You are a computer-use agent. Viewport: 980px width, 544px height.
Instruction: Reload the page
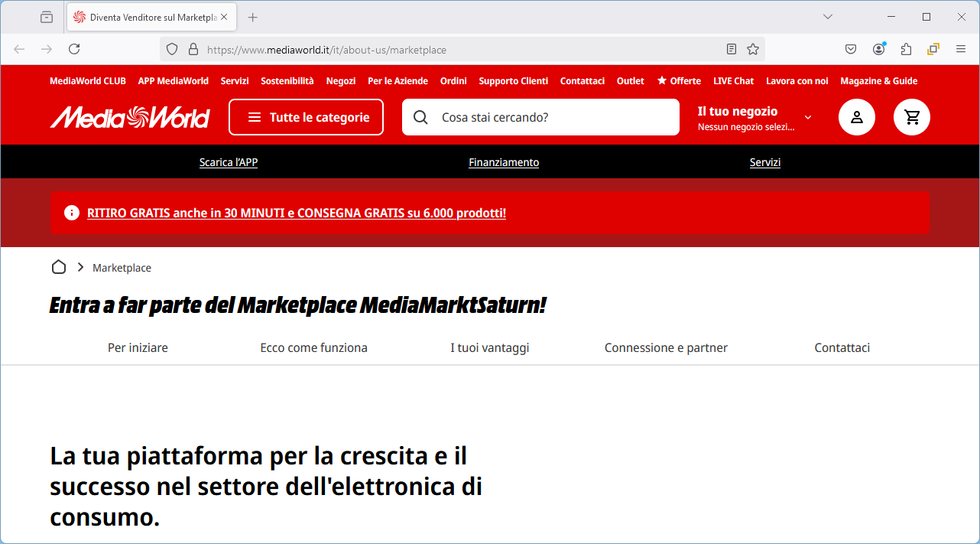point(74,49)
